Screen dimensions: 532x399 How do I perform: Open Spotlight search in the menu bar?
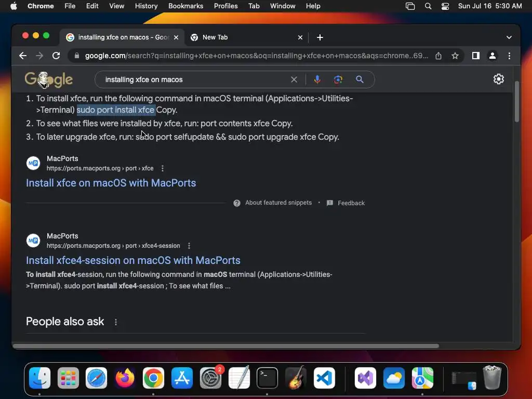tap(428, 6)
